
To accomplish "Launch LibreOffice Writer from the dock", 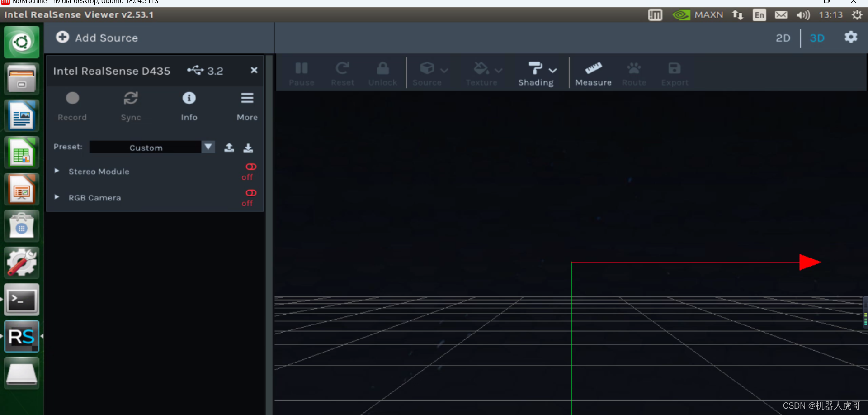I will click(22, 115).
